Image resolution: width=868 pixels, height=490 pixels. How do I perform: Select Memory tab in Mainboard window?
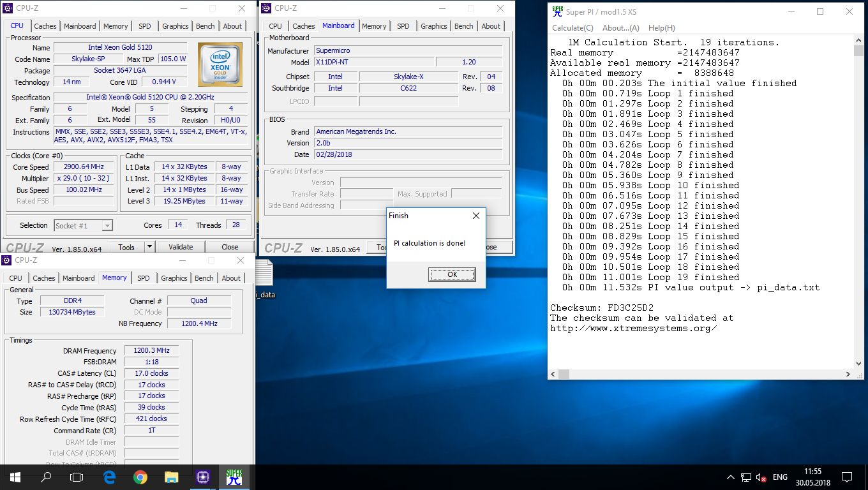click(374, 26)
